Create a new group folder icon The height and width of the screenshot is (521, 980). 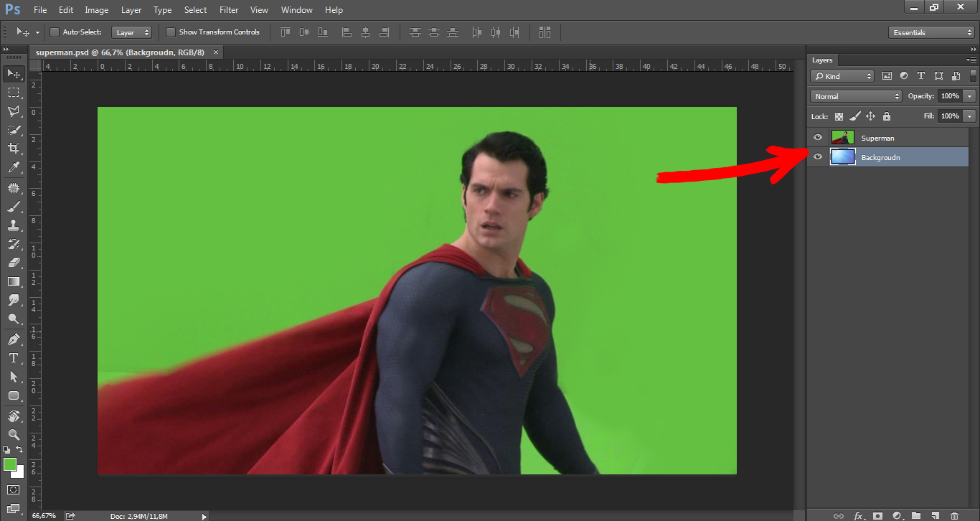point(916,515)
